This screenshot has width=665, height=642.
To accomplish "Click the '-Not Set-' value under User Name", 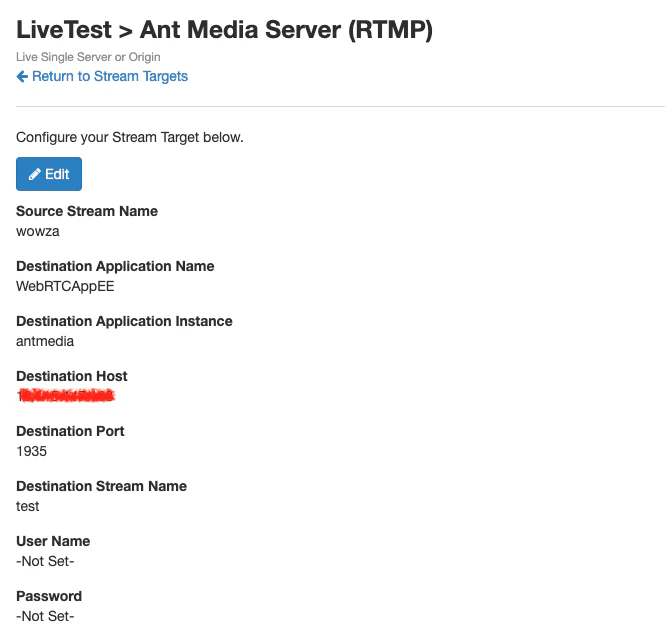I will [x=45, y=561].
